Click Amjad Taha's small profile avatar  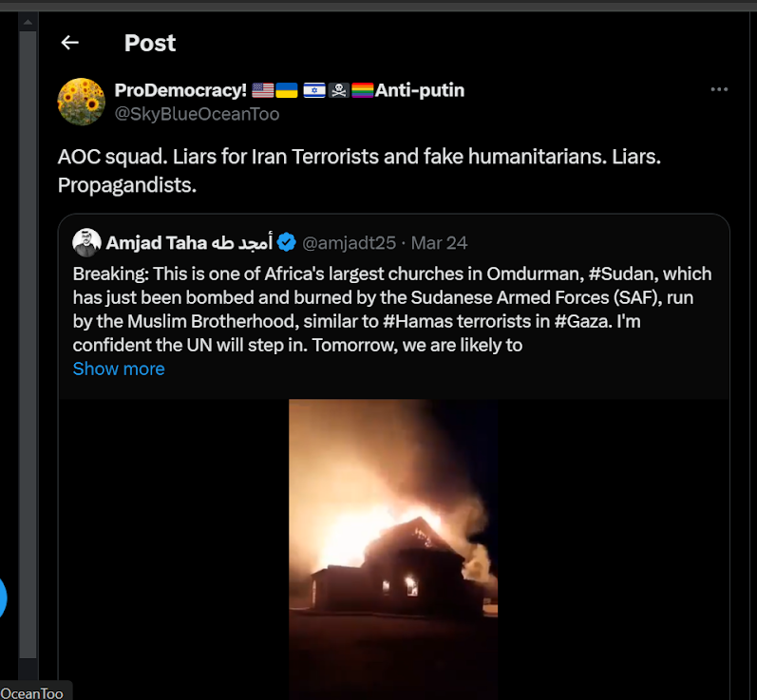pos(86,242)
